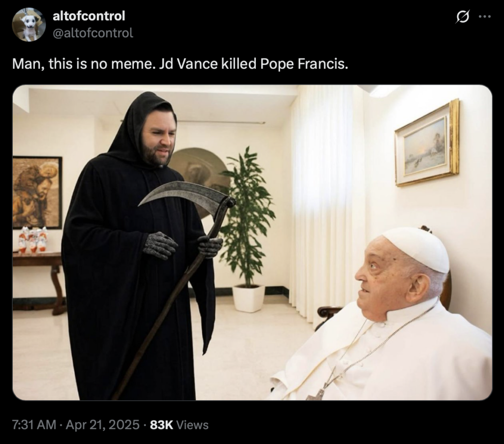The image size is (504, 444).
Task: Visit the @altofcontrol handle link
Action: point(93,33)
